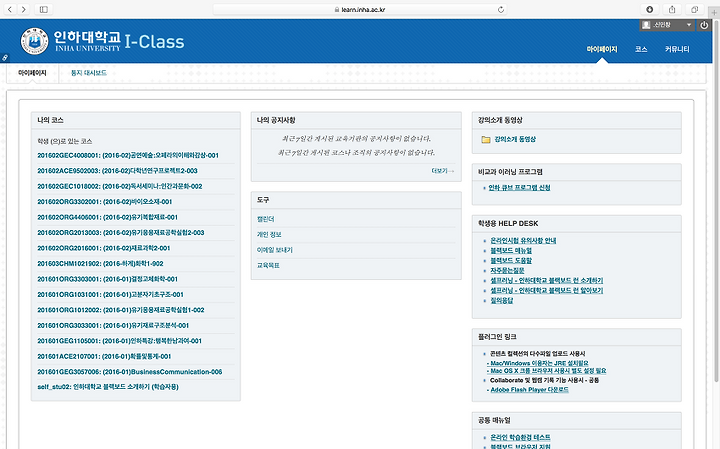
Task: Open 블랙보드 매뉴얼 help link
Action: 511,251
